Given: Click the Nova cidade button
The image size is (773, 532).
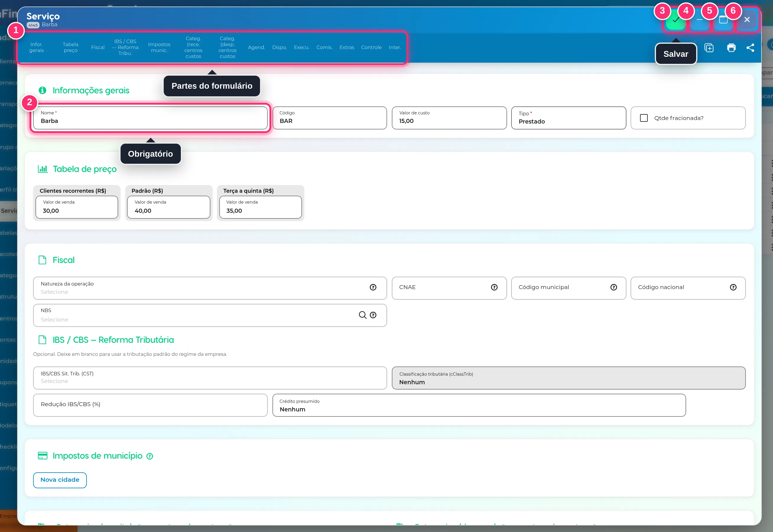Looking at the screenshot, I should click(x=60, y=480).
